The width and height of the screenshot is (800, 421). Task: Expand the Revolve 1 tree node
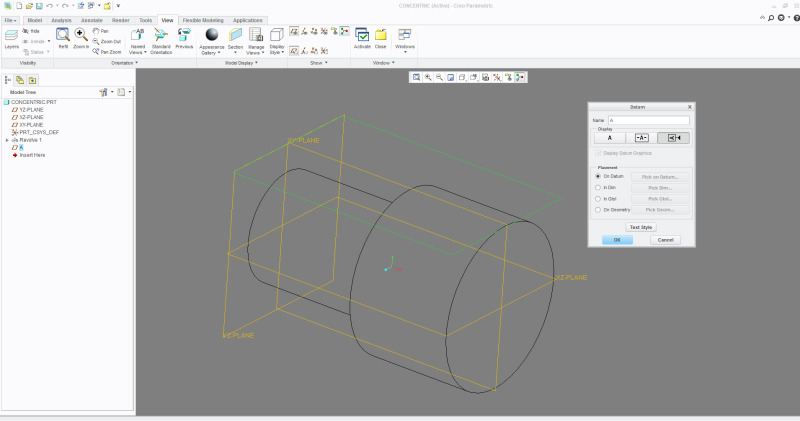click(x=7, y=140)
